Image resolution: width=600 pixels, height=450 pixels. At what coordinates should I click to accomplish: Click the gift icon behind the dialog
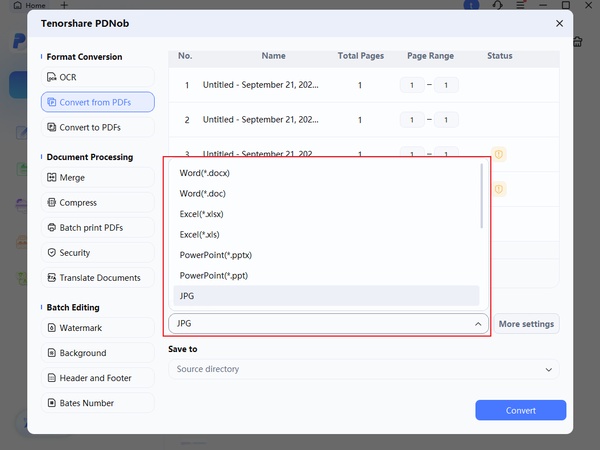point(578,41)
